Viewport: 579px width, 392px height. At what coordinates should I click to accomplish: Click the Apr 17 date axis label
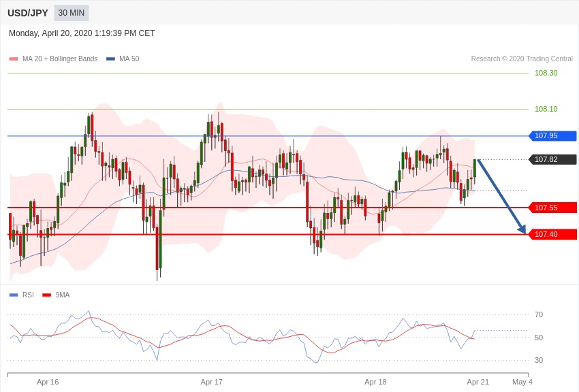pos(212,382)
